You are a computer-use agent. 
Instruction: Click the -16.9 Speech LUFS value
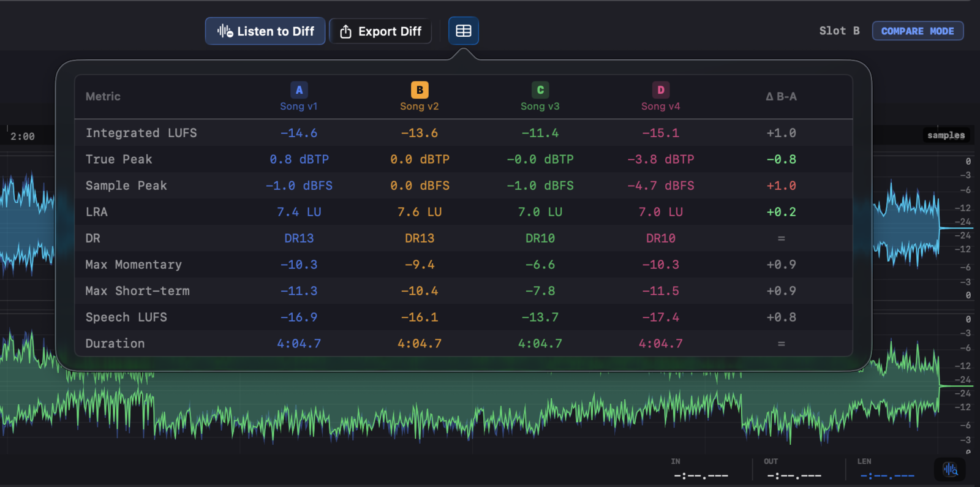299,317
